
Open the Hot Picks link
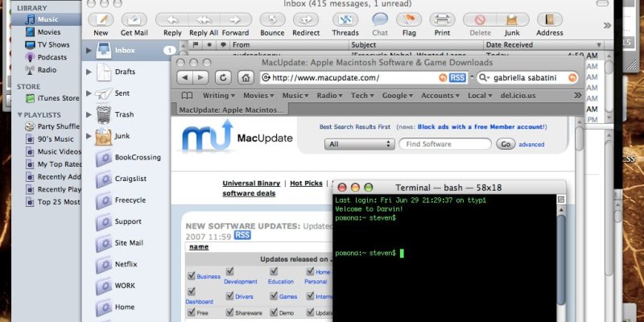click(x=306, y=184)
